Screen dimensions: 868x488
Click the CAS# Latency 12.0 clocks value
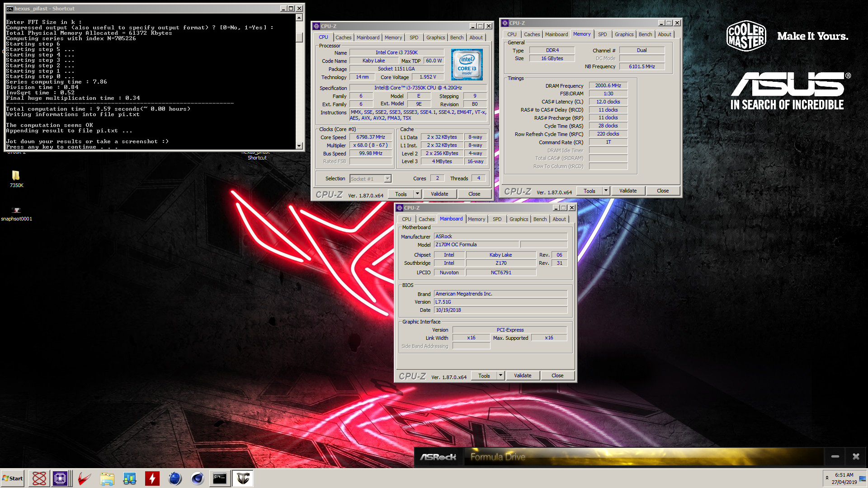(608, 102)
